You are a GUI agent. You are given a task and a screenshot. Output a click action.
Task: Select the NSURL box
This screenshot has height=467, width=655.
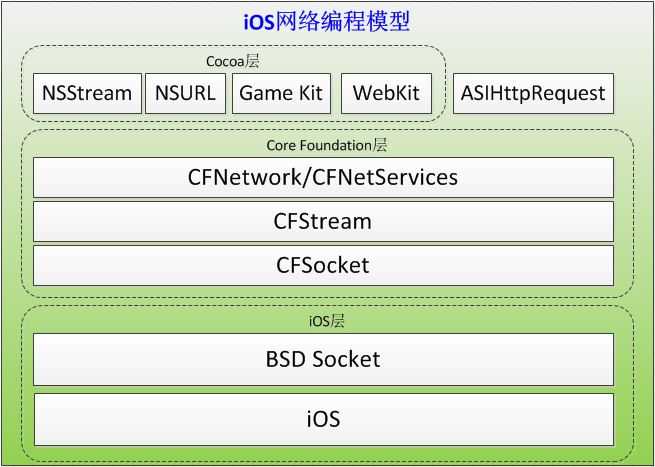(x=185, y=93)
